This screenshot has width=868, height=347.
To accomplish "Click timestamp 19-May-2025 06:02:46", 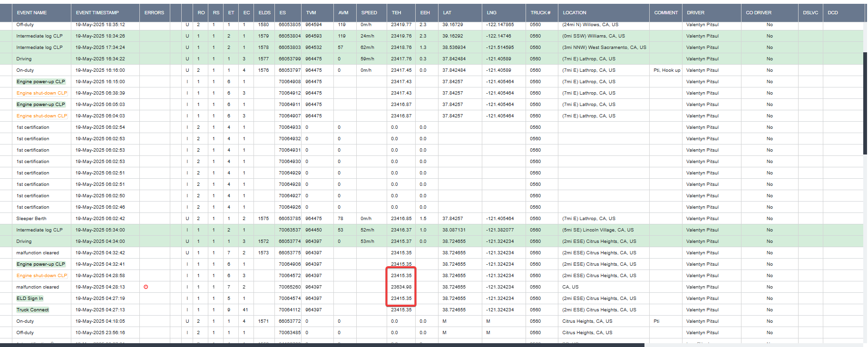I will tap(100, 207).
